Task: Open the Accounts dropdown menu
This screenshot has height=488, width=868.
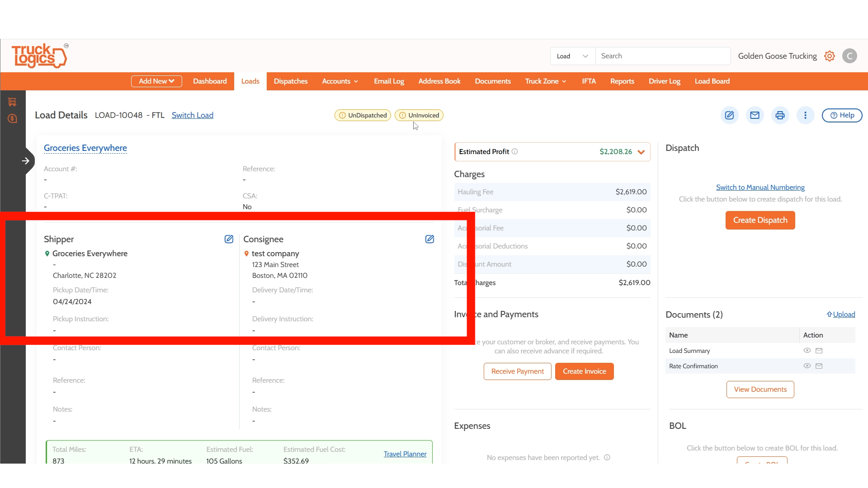Action: pyautogui.click(x=340, y=81)
